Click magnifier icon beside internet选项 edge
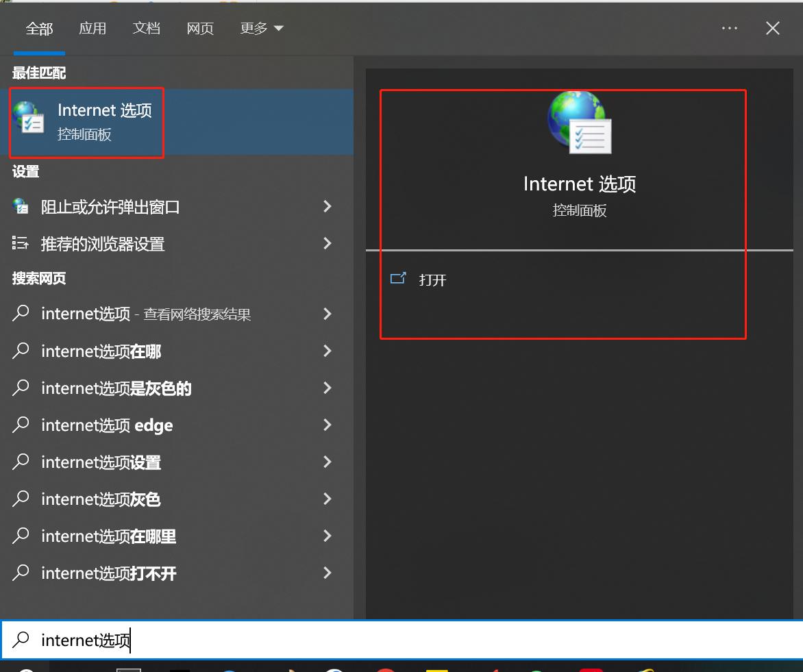 pos(23,425)
